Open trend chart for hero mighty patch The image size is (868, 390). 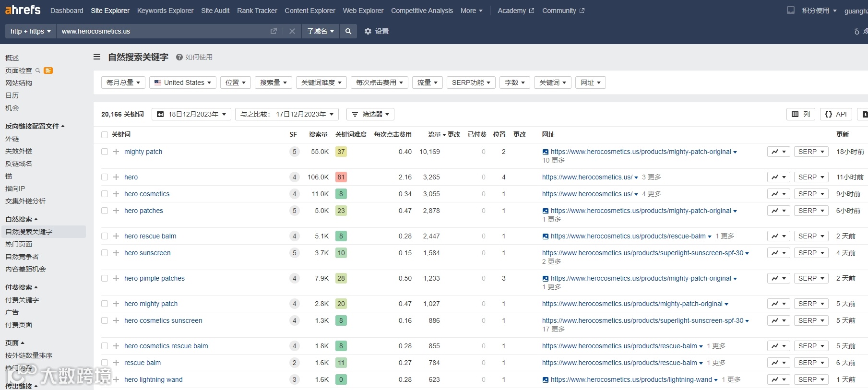click(778, 304)
